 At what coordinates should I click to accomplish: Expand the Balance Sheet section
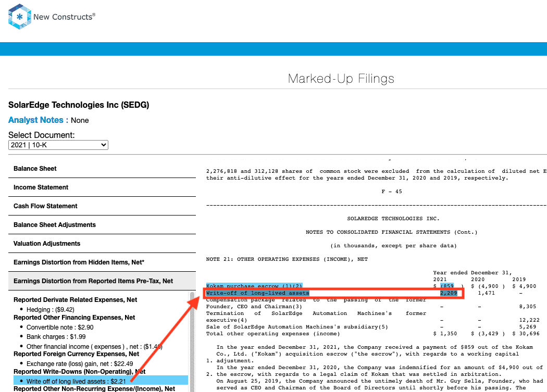point(102,169)
